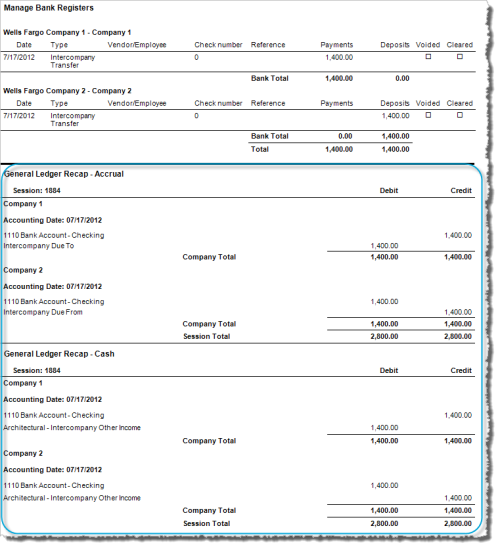The height and width of the screenshot is (549, 500).
Task: Select the Wells Fargo Company 2 header
Action: (x=68, y=91)
